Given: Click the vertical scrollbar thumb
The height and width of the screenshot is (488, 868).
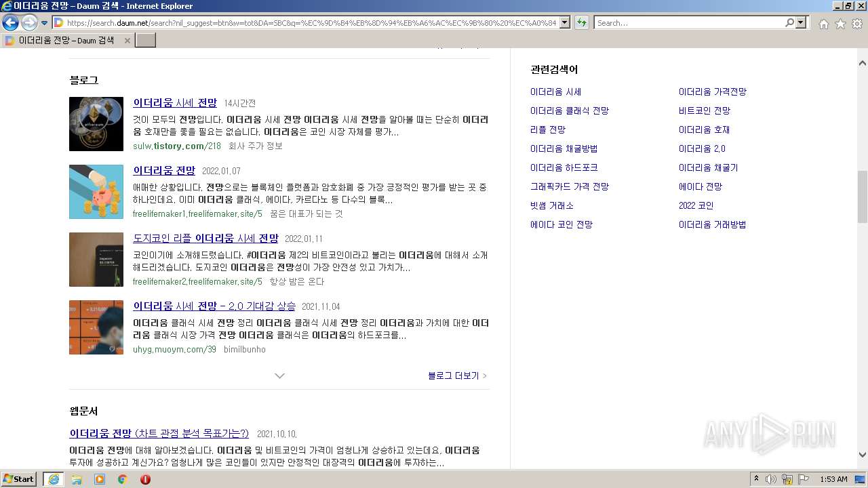Looking at the screenshot, I should 863,197.
